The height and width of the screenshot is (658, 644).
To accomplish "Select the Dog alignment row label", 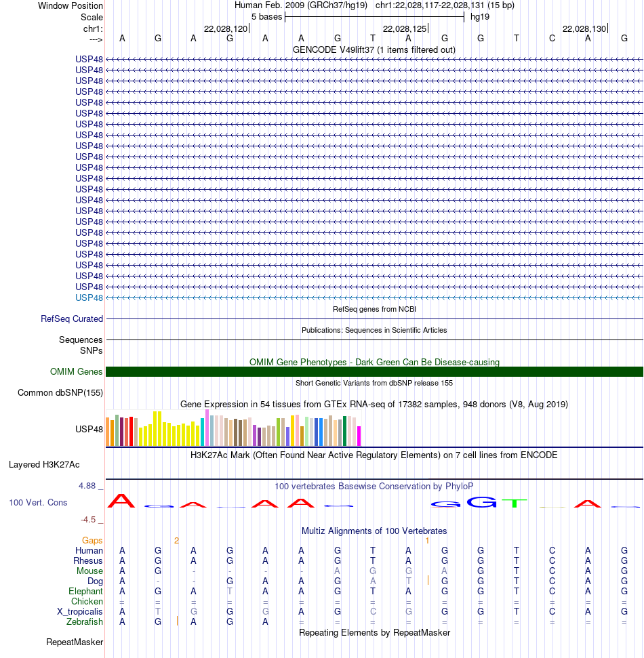I will click(96, 581).
